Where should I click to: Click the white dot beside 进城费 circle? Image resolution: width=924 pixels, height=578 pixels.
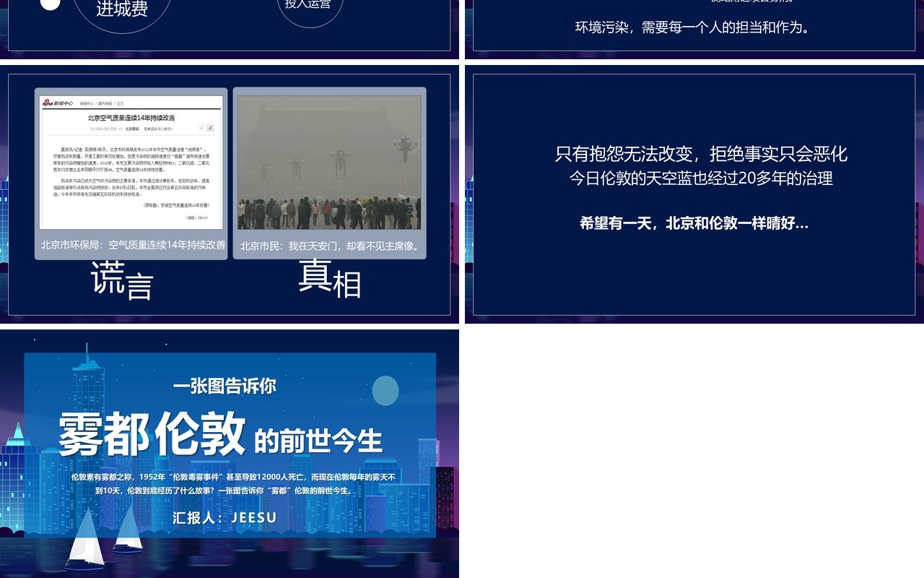coord(50,4)
